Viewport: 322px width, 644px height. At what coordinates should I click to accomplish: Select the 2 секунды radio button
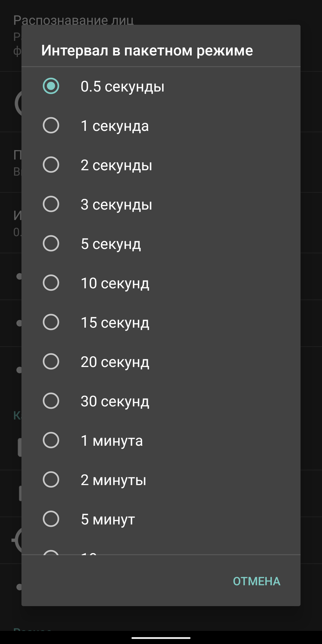pos(51,165)
